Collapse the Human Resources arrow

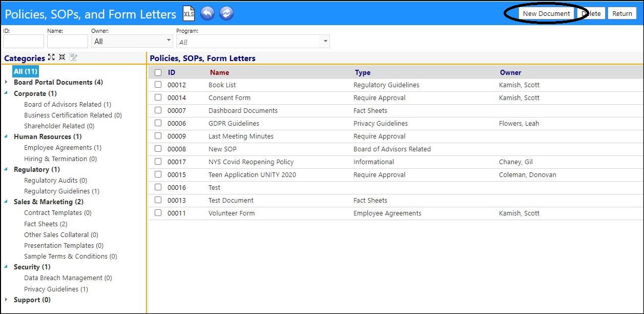tap(6, 136)
